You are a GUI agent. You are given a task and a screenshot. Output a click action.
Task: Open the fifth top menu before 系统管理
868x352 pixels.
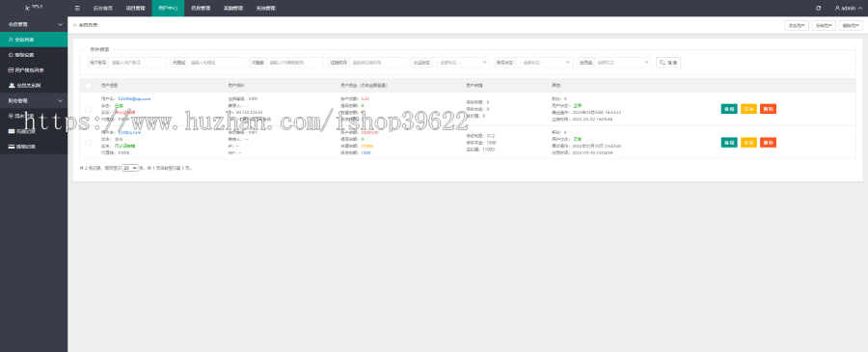[x=233, y=9]
